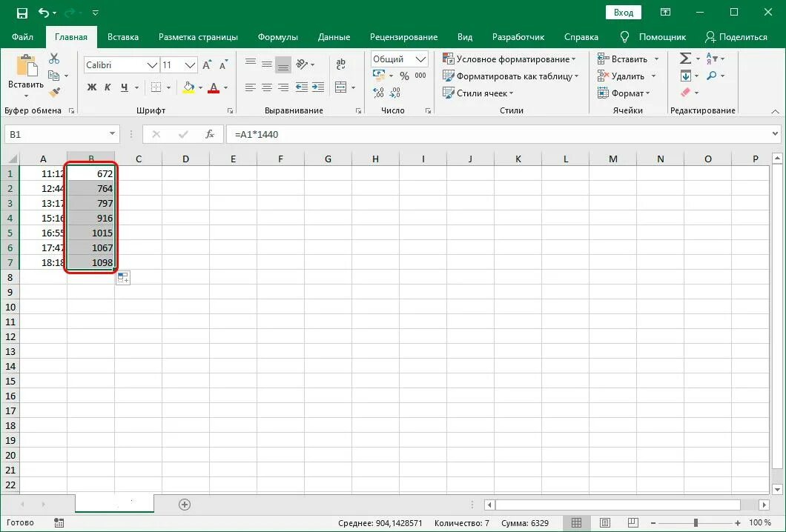Toggle italic К formatting
This screenshot has height=532, width=786.
click(108, 87)
